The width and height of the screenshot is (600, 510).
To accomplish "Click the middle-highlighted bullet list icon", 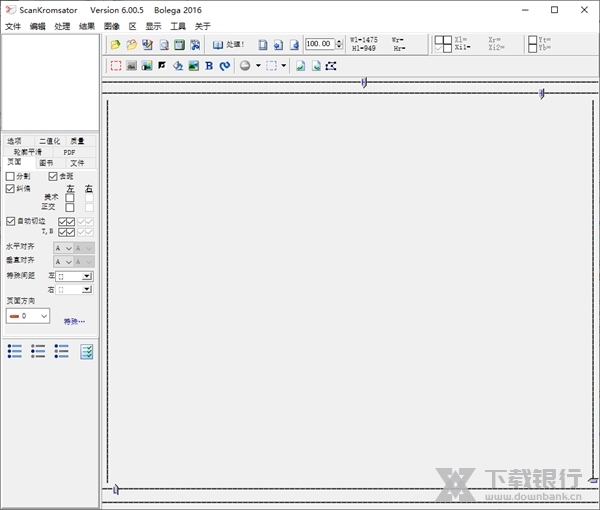I will (x=38, y=351).
